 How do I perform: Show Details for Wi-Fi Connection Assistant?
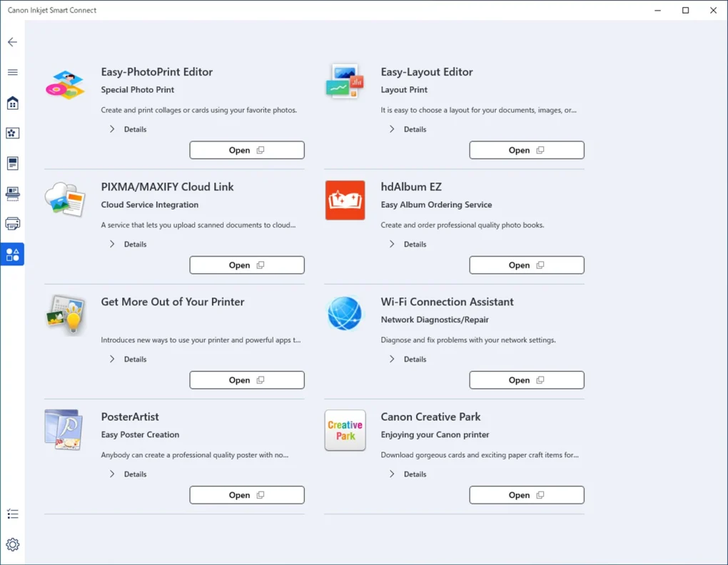(408, 359)
